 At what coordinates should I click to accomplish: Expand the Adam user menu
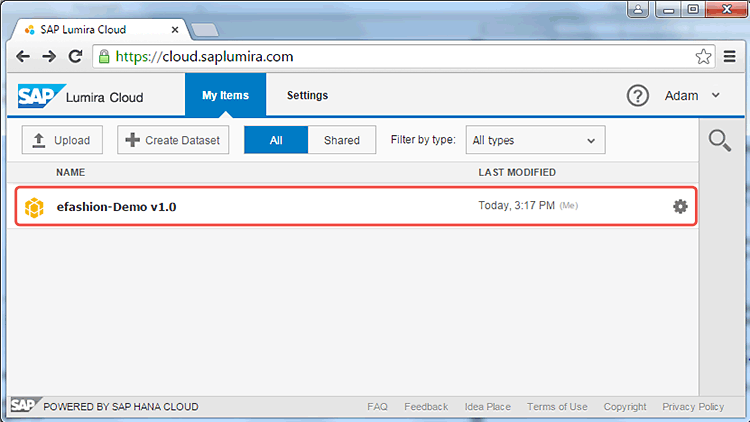point(692,96)
